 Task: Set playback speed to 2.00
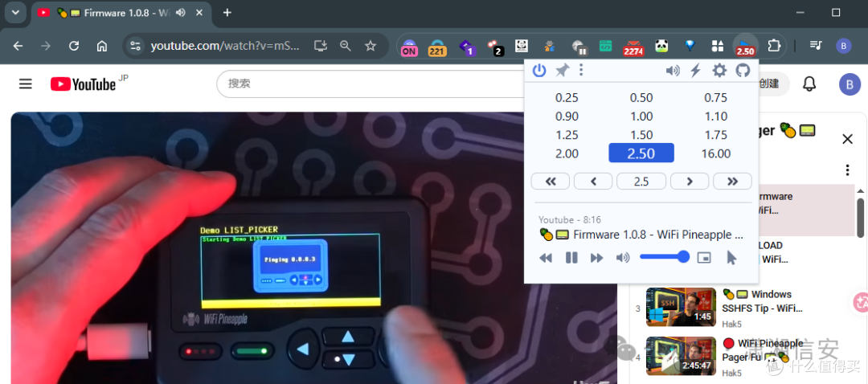567,153
